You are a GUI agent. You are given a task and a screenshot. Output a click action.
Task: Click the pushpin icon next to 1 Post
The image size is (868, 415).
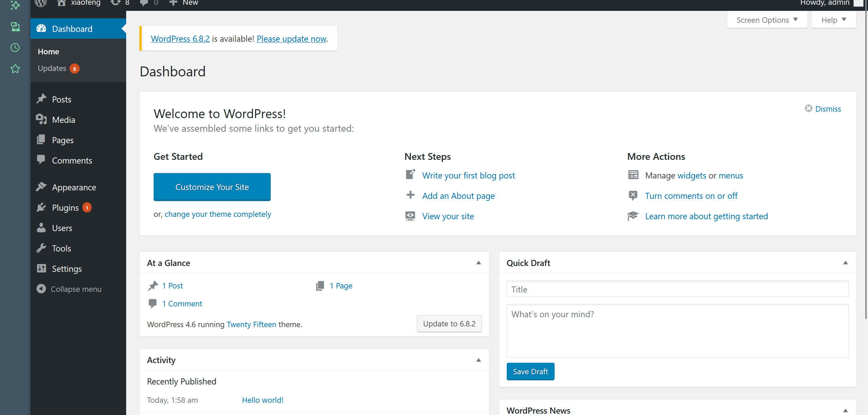[x=153, y=286]
